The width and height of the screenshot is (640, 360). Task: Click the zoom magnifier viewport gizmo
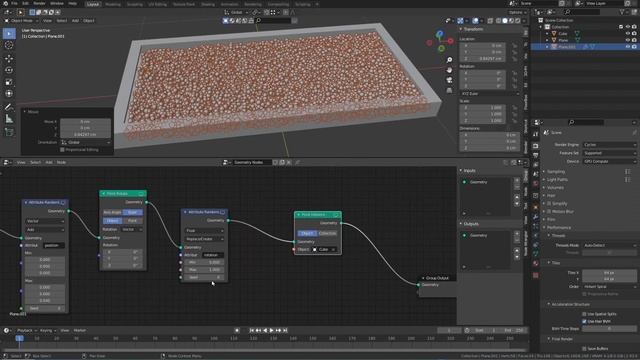pos(449,60)
